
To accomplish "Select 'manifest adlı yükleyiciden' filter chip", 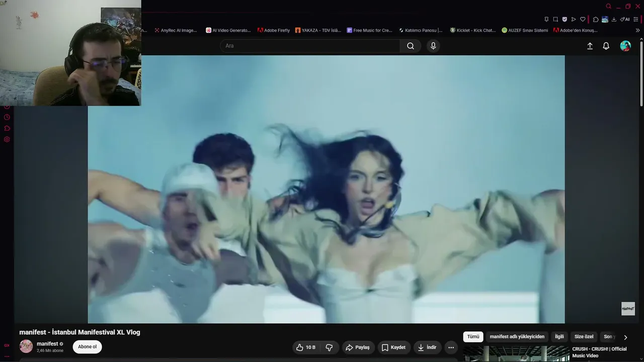I will pyautogui.click(x=517, y=337).
